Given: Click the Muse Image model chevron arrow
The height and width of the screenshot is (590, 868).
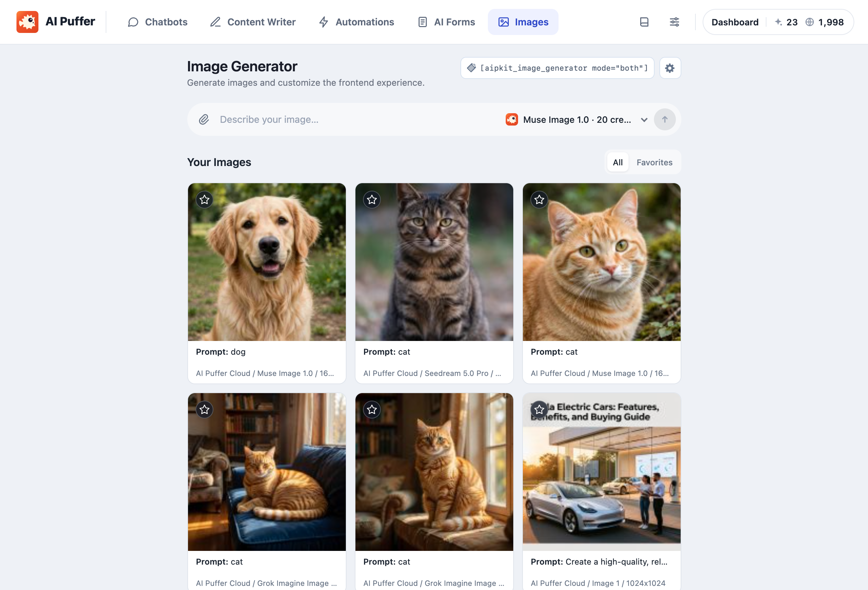Looking at the screenshot, I should click(x=644, y=120).
